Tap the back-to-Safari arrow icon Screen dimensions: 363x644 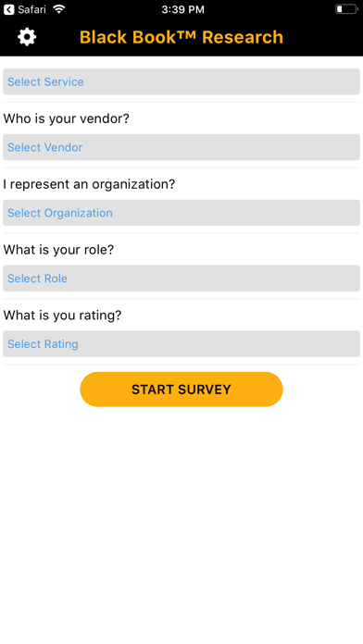(x=9, y=9)
